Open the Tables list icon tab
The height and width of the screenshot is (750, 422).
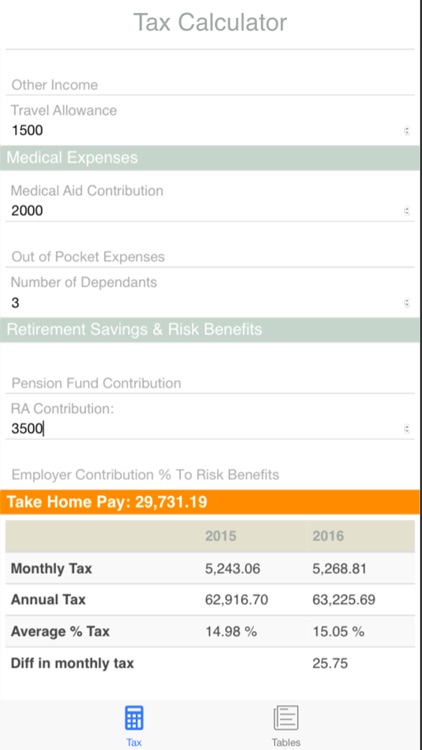coord(286,725)
